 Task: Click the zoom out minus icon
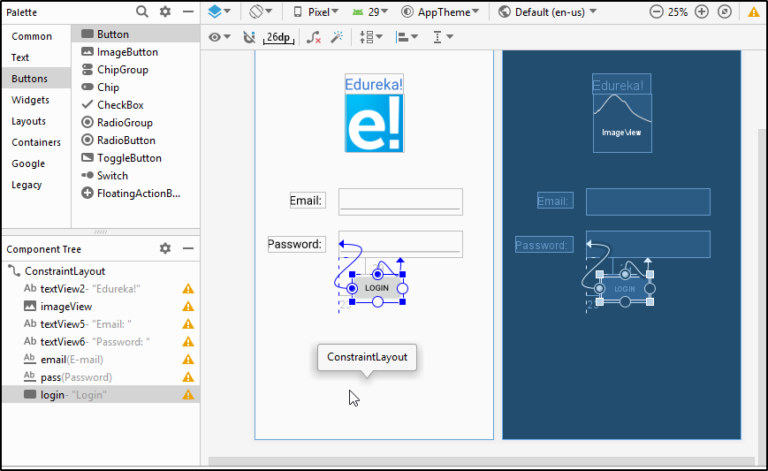point(656,12)
